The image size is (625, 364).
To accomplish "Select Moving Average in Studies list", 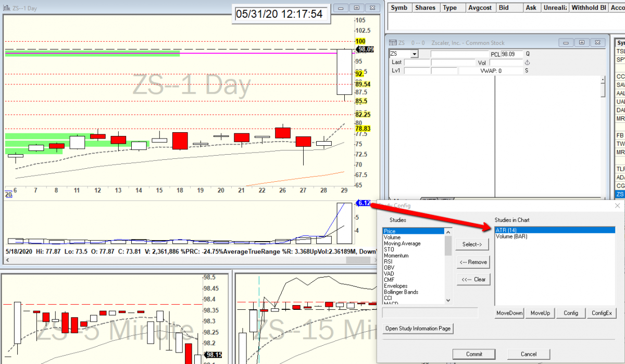I will pos(402,243).
